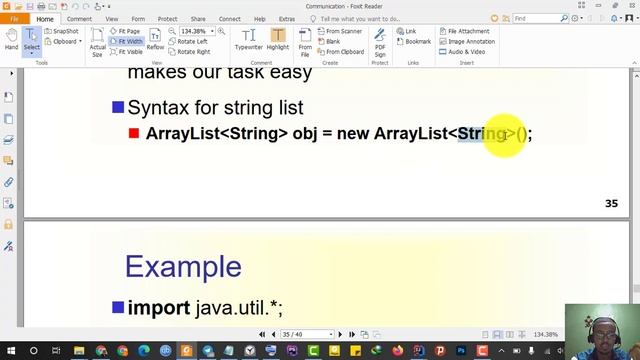Image resolution: width=640 pixels, height=360 pixels.
Task: Add a Bookmark
Action: coord(414,41)
